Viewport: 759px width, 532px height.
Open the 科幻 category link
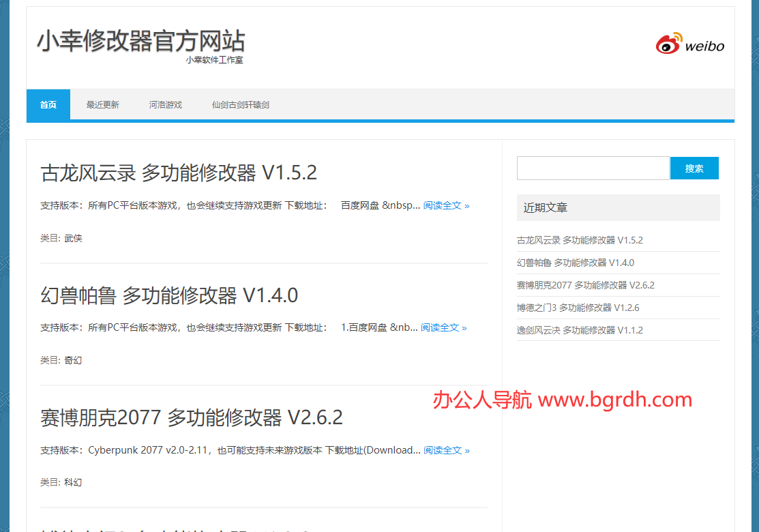75,482
